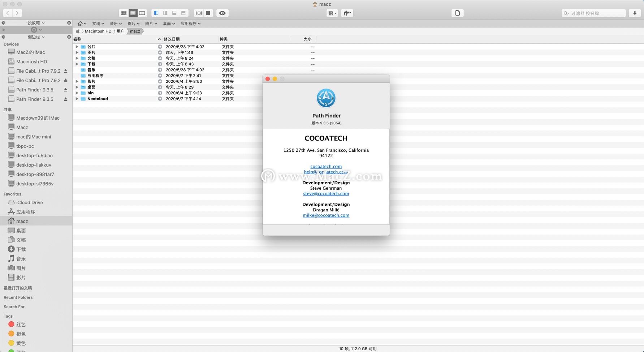The width and height of the screenshot is (644, 352).
Task: Select the 红色 red tag
Action: 36,325
